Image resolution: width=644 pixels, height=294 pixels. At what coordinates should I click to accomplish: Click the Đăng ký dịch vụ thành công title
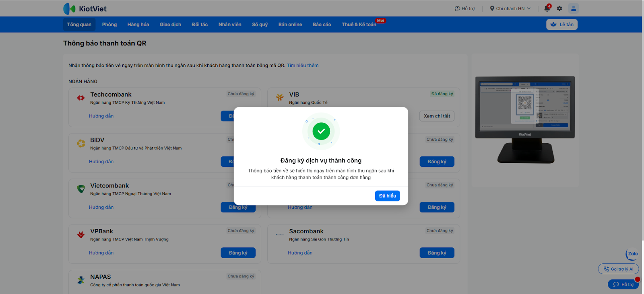[321, 160]
